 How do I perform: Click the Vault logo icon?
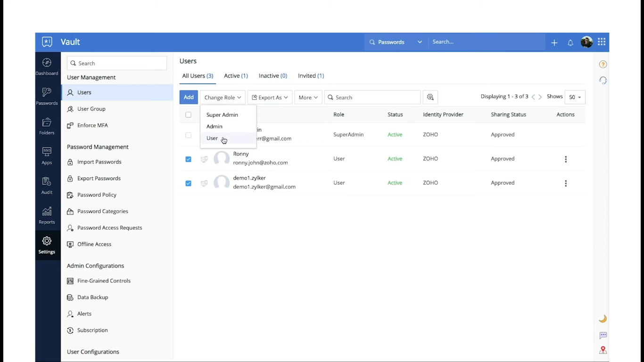[47, 42]
